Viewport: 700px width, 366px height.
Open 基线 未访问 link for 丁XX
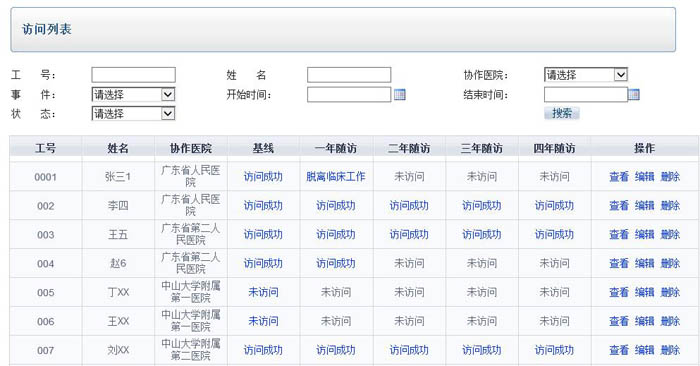[x=263, y=293]
